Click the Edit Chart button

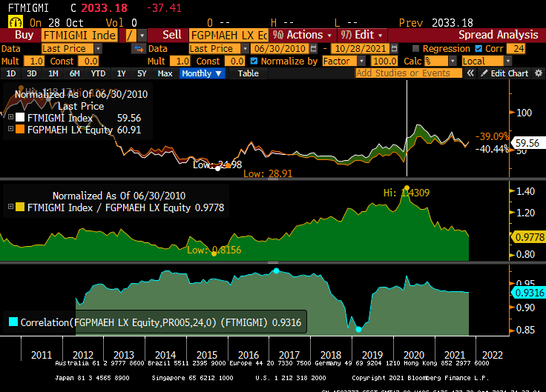pyautogui.click(x=504, y=73)
